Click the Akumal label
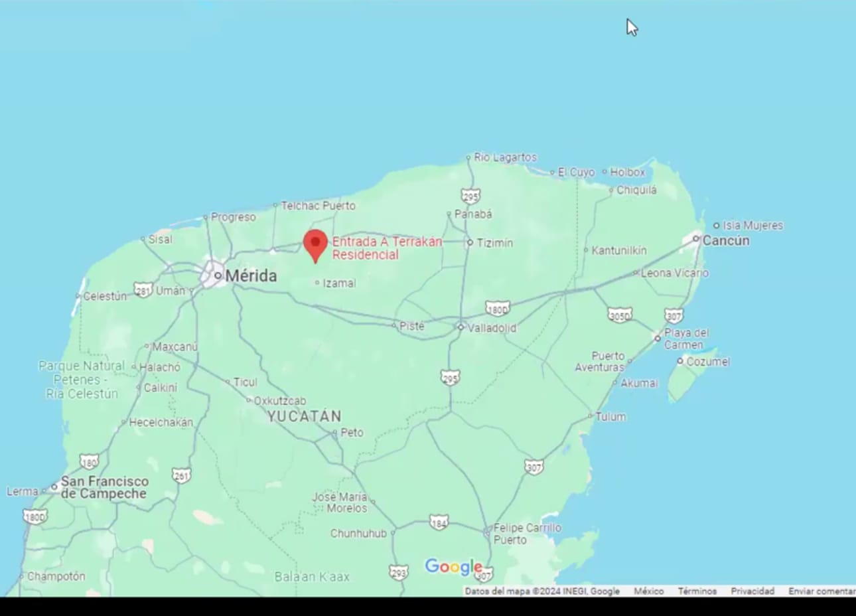856x616 pixels. [x=638, y=383]
